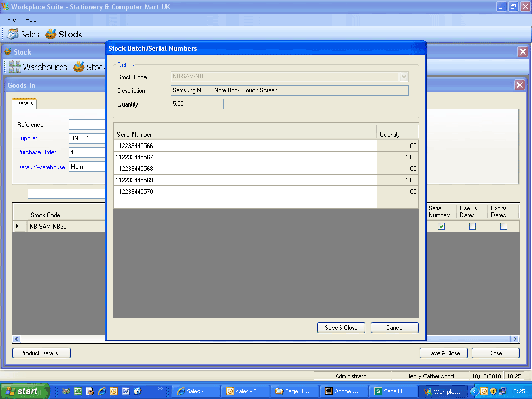Expand the Stock Code dropdown arrow
The image size is (532, 399).
(404, 77)
